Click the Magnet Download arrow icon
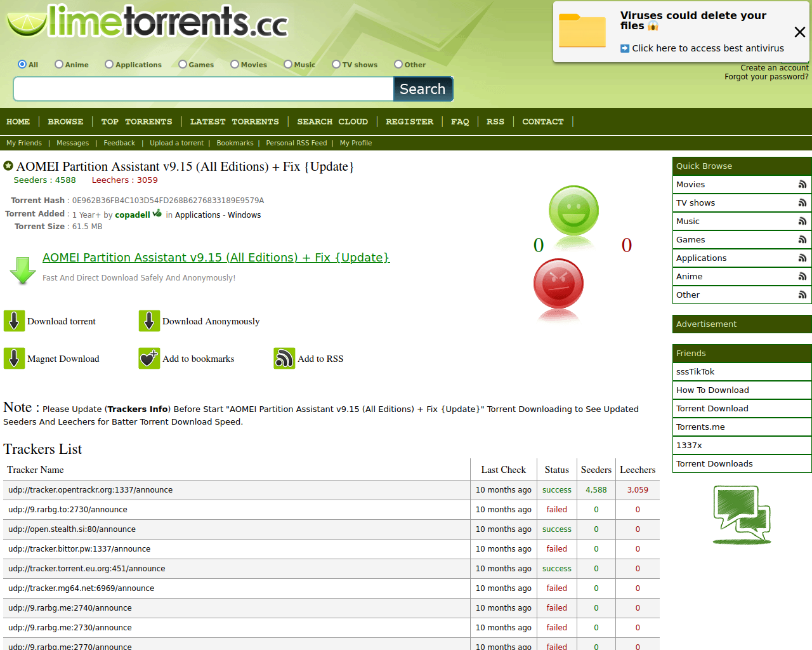The height and width of the screenshot is (650, 812). (14, 359)
